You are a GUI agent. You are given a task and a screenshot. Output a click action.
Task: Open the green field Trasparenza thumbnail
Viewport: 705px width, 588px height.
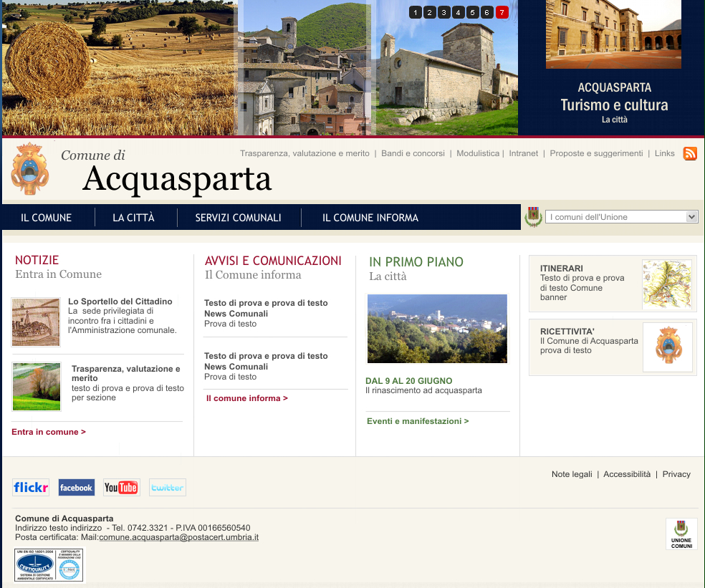[37, 387]
